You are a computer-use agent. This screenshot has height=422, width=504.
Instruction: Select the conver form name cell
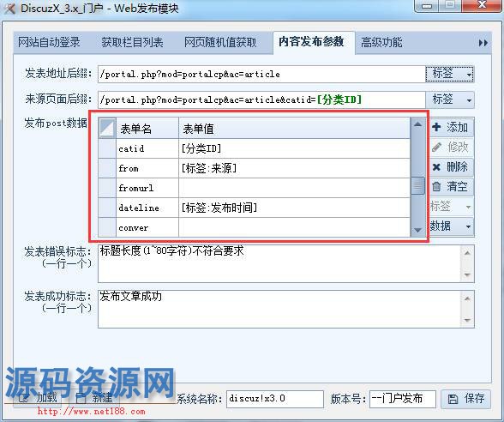point(147,228)
